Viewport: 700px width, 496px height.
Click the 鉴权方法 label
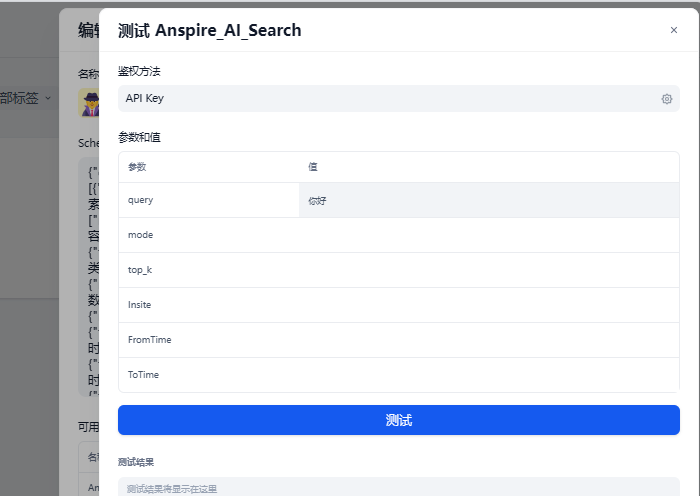point(139,71)
